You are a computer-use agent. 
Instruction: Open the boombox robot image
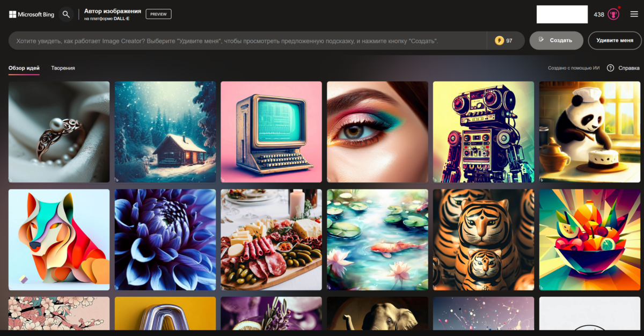[484, 132]
